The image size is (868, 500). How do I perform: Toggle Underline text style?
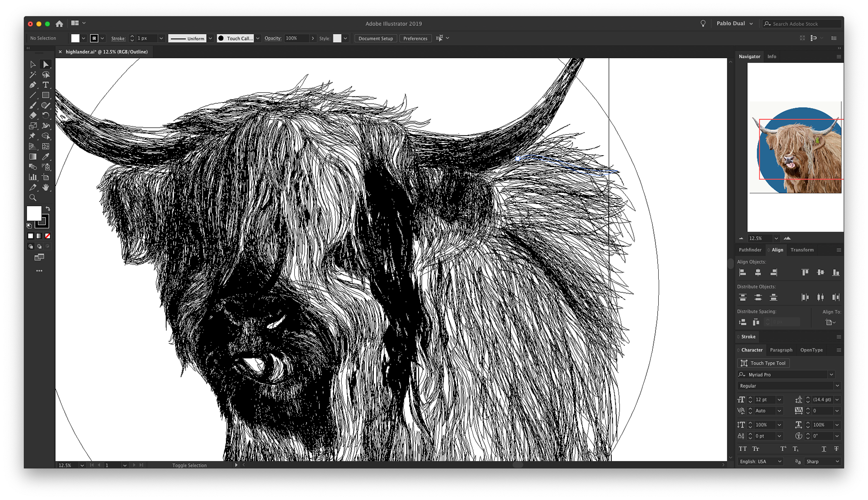[824, 449]
